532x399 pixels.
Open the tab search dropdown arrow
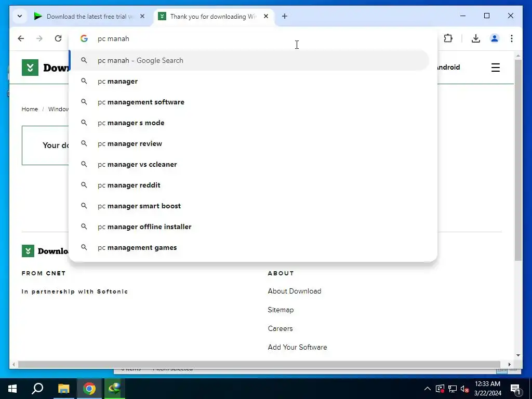(x=20, y=16)
